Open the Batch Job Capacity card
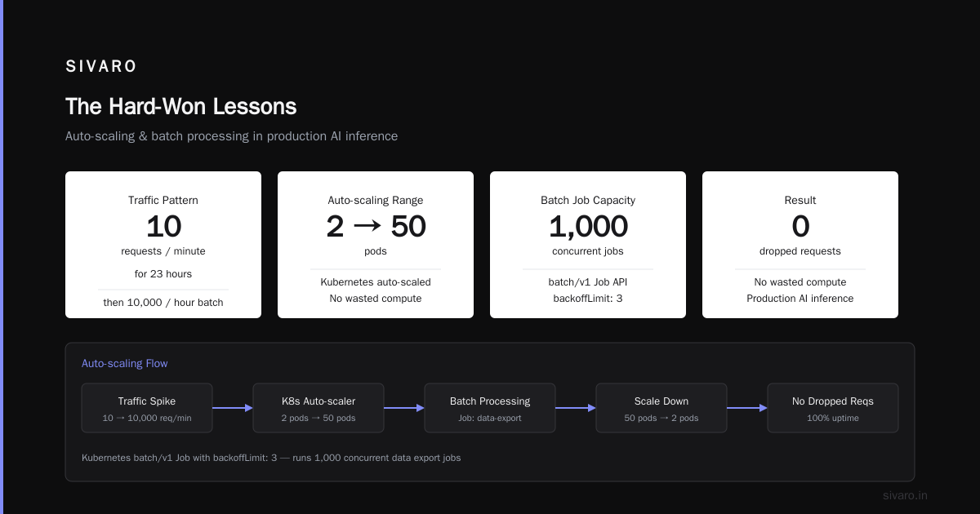This screenshot has height=514, width=980. point(588,245)
